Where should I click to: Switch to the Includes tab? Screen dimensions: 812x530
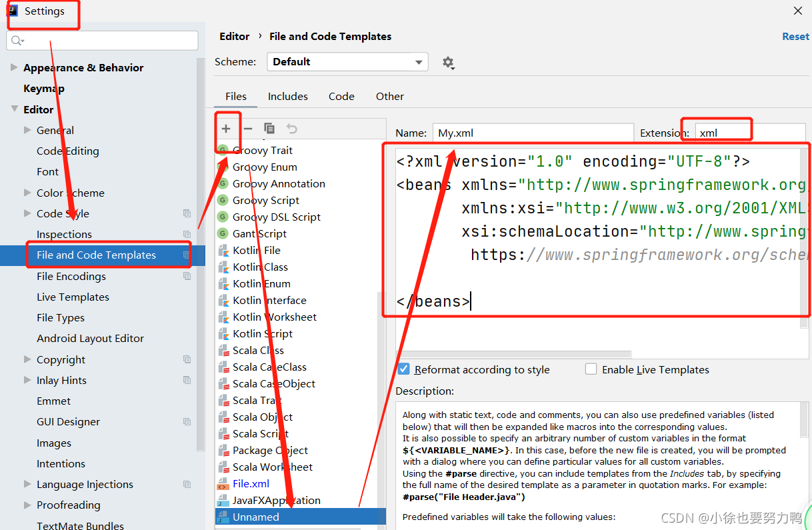click(288, 96)
